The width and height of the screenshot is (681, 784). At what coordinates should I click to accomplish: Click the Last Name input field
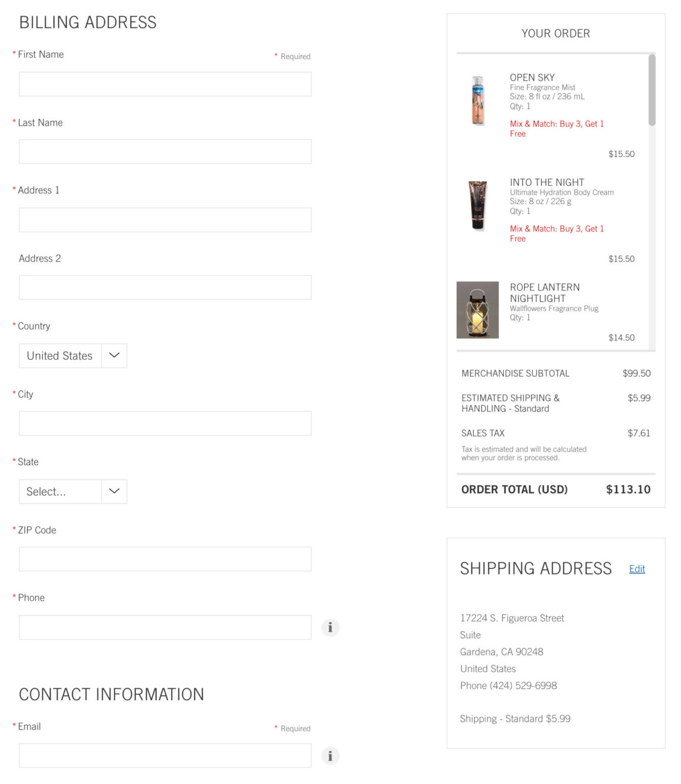(165, 151)
